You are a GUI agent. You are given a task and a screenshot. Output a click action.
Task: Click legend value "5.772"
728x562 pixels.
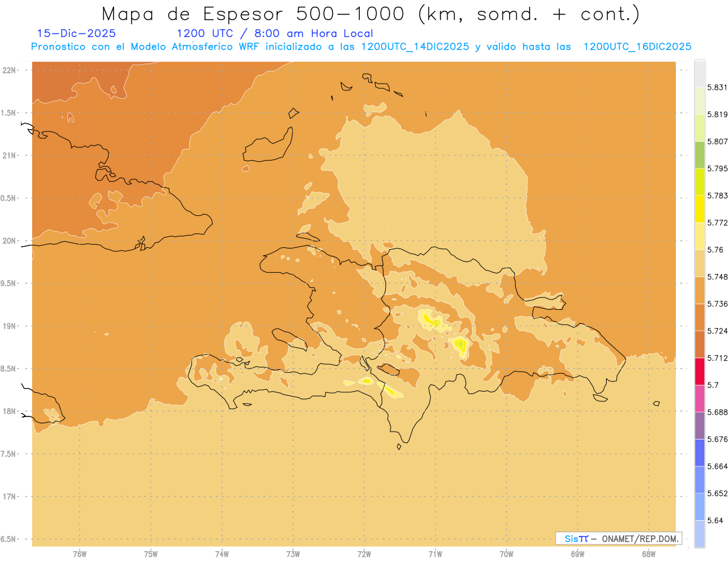click(718, 222)
